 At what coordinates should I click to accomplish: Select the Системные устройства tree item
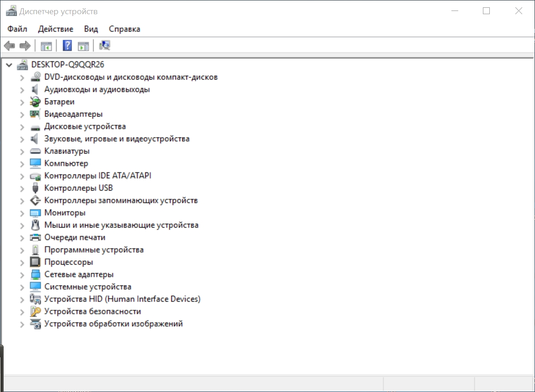click(88, 287)
